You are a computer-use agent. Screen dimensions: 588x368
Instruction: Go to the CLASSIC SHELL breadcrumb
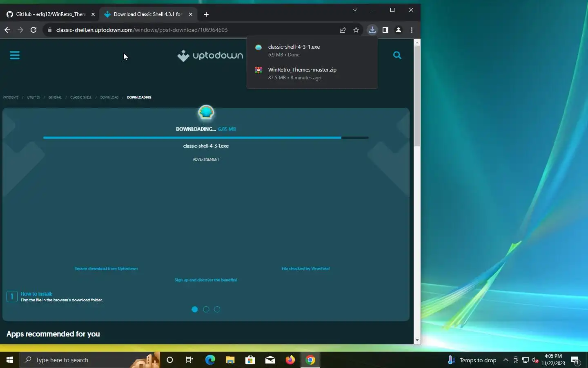81,97
